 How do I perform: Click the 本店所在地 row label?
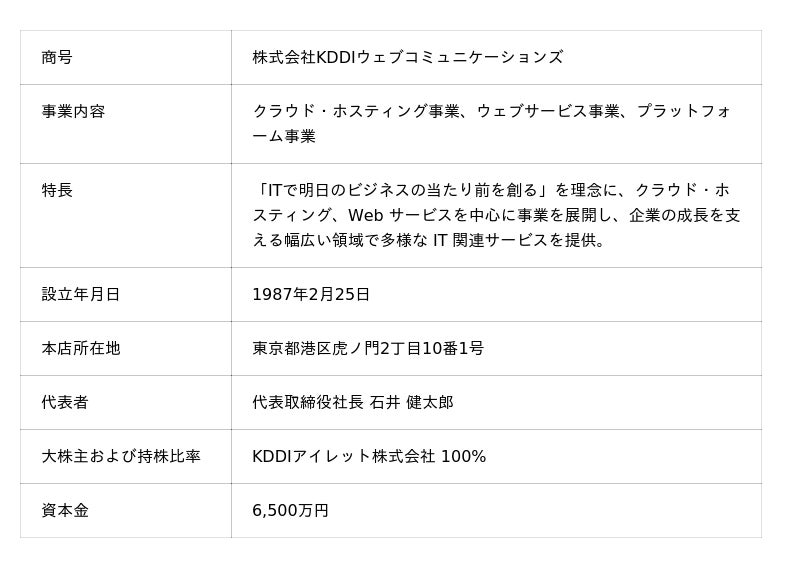pyautogui.click(x=81, y=349)
